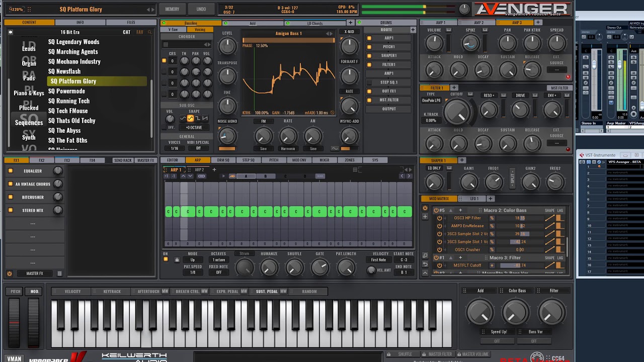Open the sub osc +0 OCTAVE dropdown
This screenshot has width=644, height=362.
pos(194,127)
